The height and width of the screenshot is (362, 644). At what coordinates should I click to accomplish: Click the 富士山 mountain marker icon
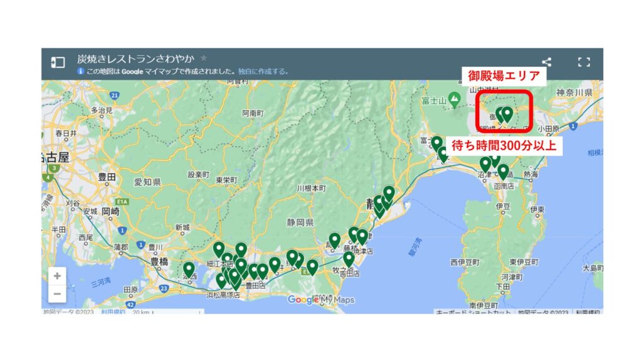(454, 99)
